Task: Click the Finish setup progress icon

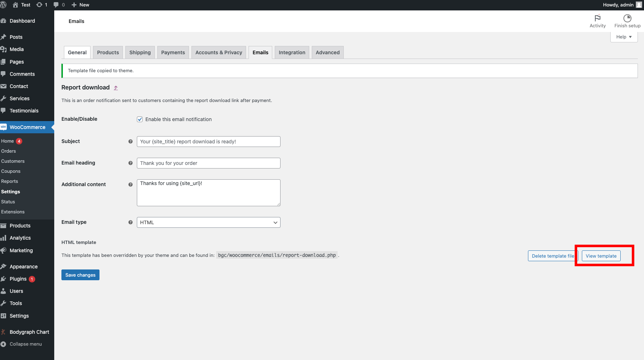Action: point(627,18)
